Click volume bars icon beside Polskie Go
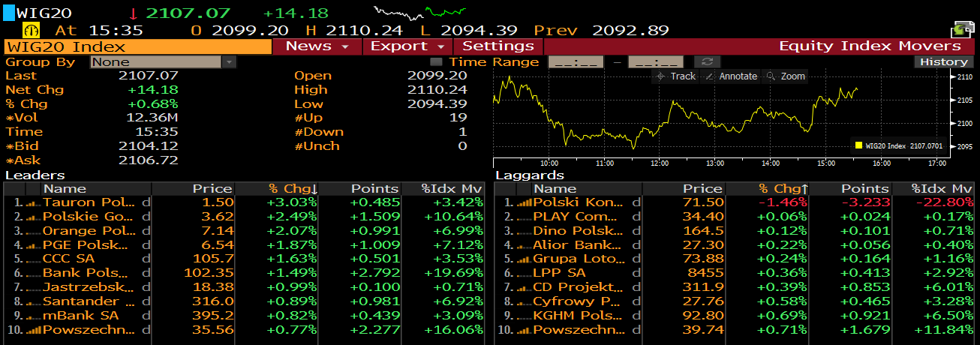Screen dimensions: 980x345 [x=32, y=217]
